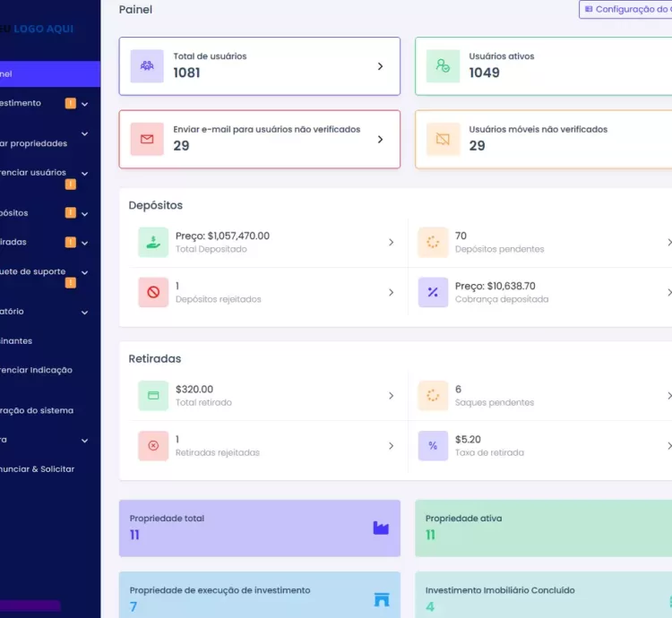Click the Depósitos pendentes spinner icon

(x=433, y=242)
